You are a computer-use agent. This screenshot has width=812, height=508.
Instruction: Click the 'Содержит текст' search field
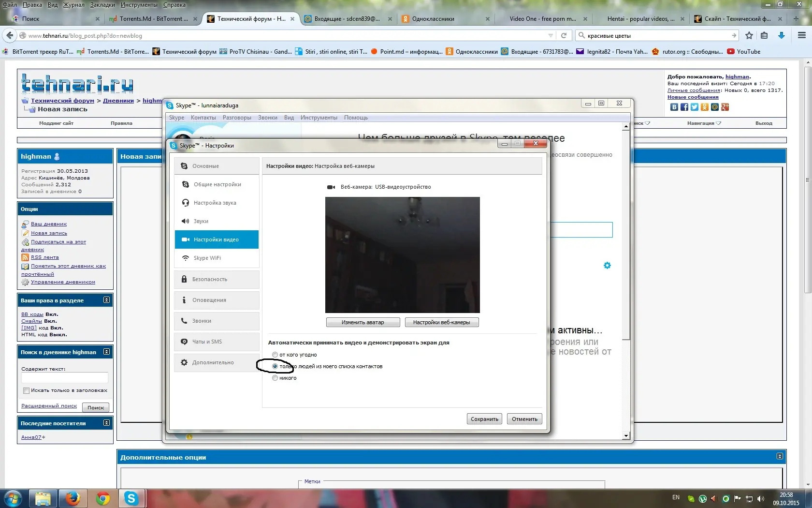tap(65, 378)
